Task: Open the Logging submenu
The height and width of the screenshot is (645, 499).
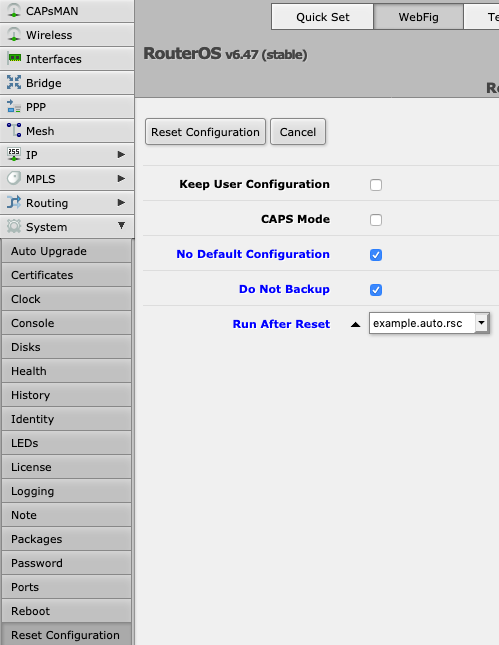Action: point(66,491)
